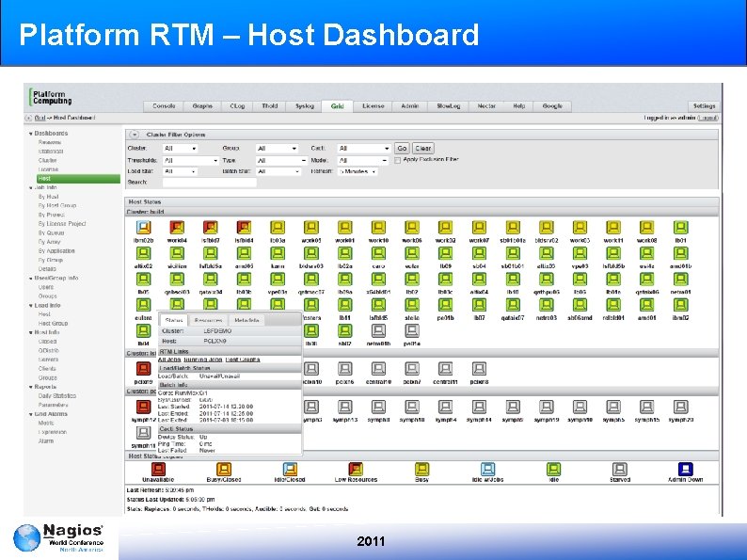Collapse the Dashboards tree section
This screenshot has height=560, width=747.
(x=31, y=134)
